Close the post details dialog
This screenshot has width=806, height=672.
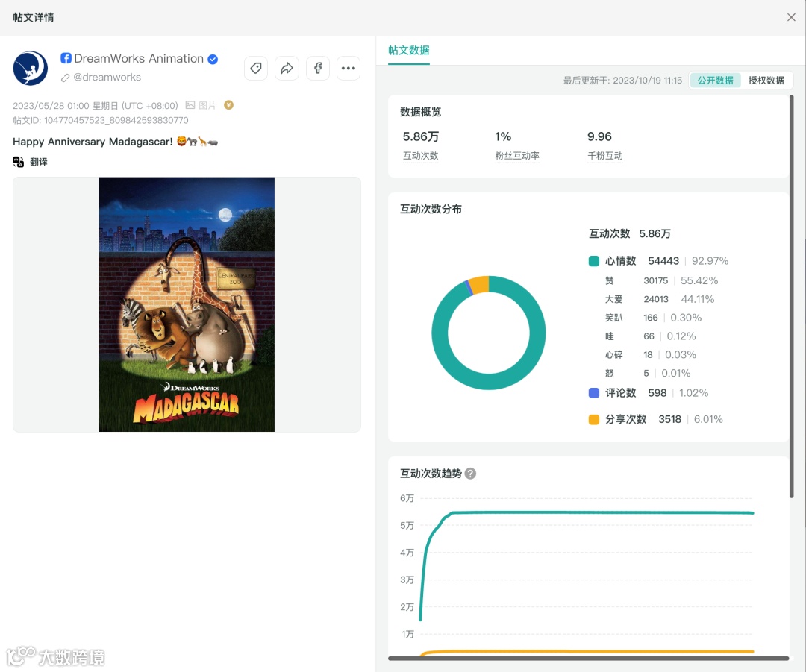pos(791,17)
